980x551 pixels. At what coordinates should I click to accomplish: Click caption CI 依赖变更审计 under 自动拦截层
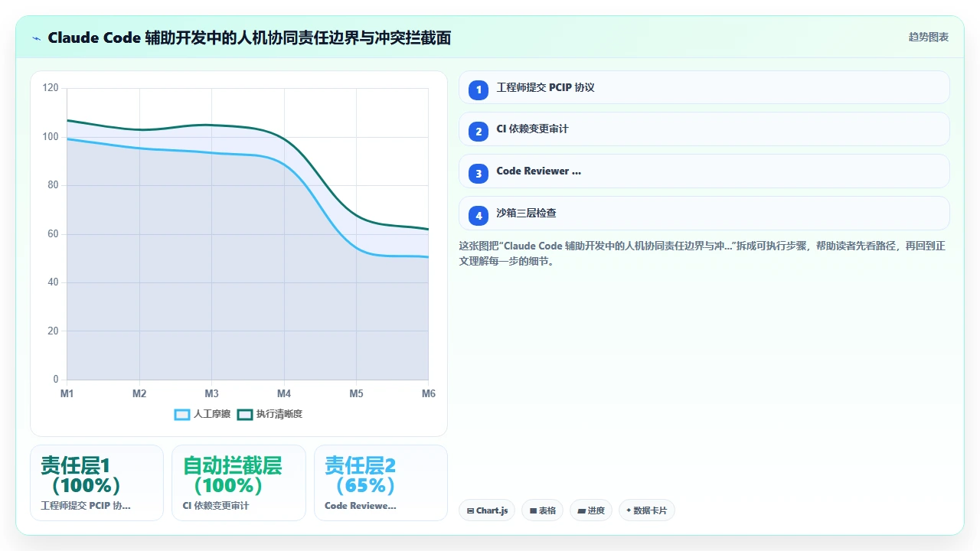(216, 506)
